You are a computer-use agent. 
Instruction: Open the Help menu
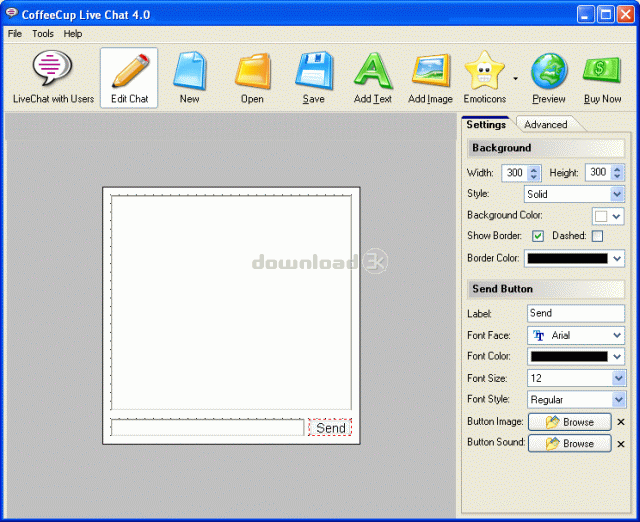(73, 33)
